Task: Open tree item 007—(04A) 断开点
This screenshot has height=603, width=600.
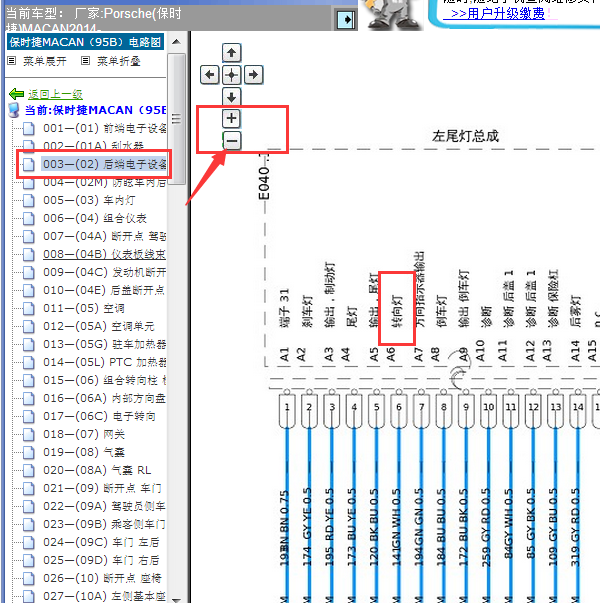Action: pos(105,236)
